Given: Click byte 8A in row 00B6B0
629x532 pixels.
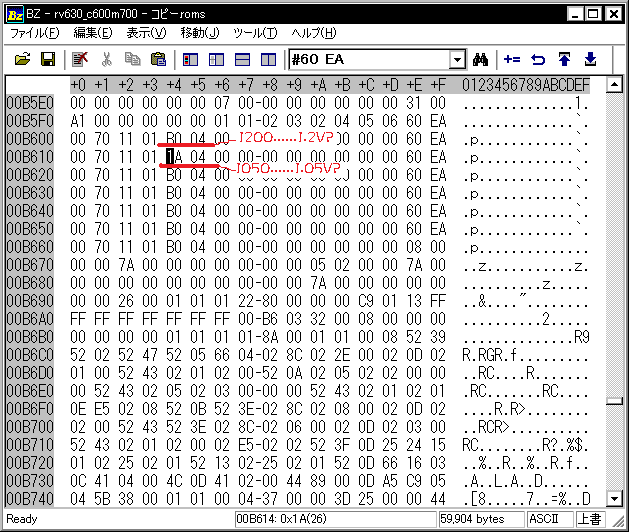Looking at the screenshot, I should [x=270, y=337].
